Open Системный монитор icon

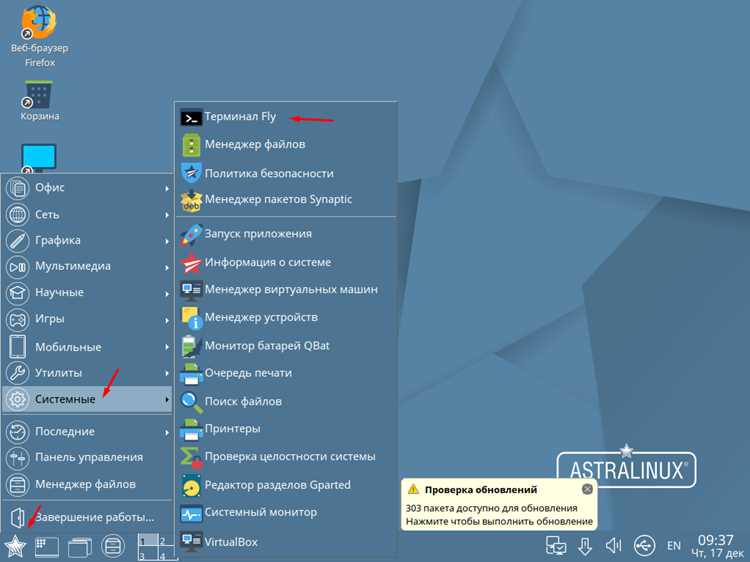coord(191,514)
